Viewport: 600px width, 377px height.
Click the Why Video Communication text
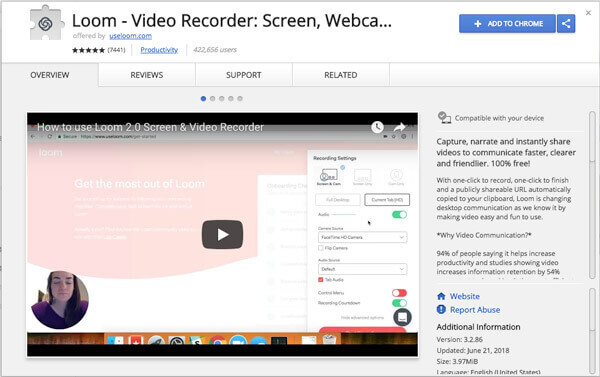[484, 235]
